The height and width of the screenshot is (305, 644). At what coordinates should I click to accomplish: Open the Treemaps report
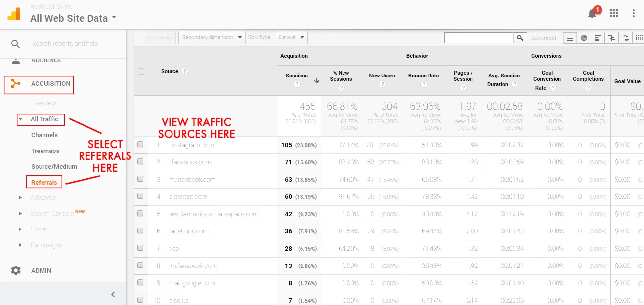[45, 151]
